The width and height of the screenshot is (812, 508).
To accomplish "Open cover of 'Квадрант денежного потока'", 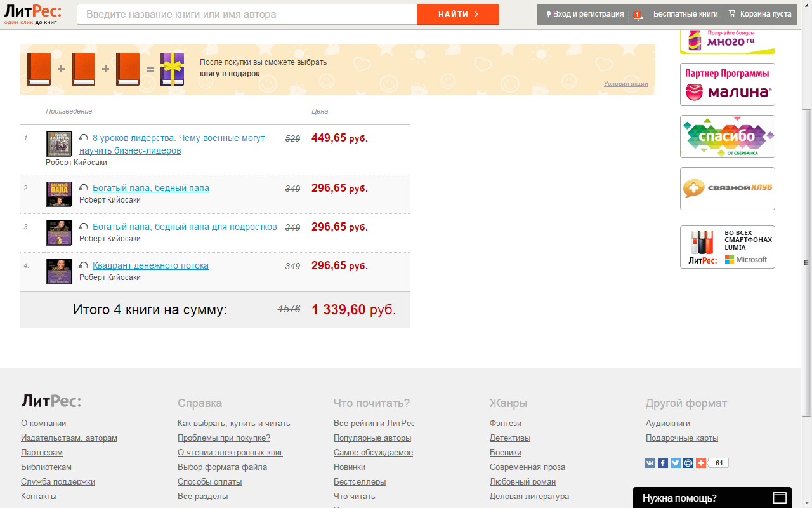I will point(58,271).
